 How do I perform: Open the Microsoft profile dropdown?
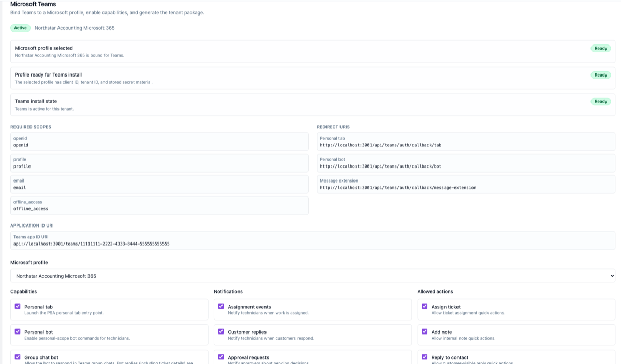(x=313, y=276)
